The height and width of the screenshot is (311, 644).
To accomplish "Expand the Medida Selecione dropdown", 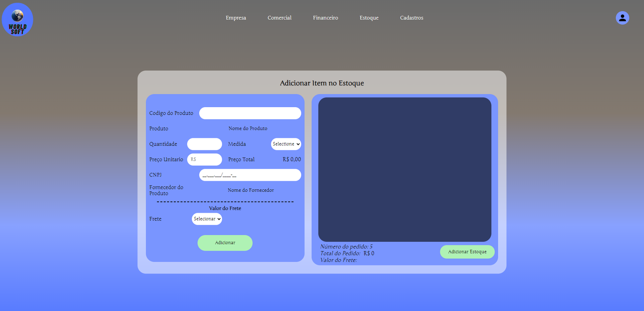I will pos(286,144).
